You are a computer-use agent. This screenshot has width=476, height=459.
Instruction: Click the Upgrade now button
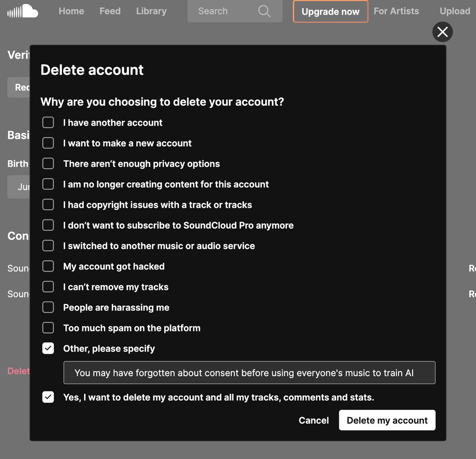(x=330, y=11)
